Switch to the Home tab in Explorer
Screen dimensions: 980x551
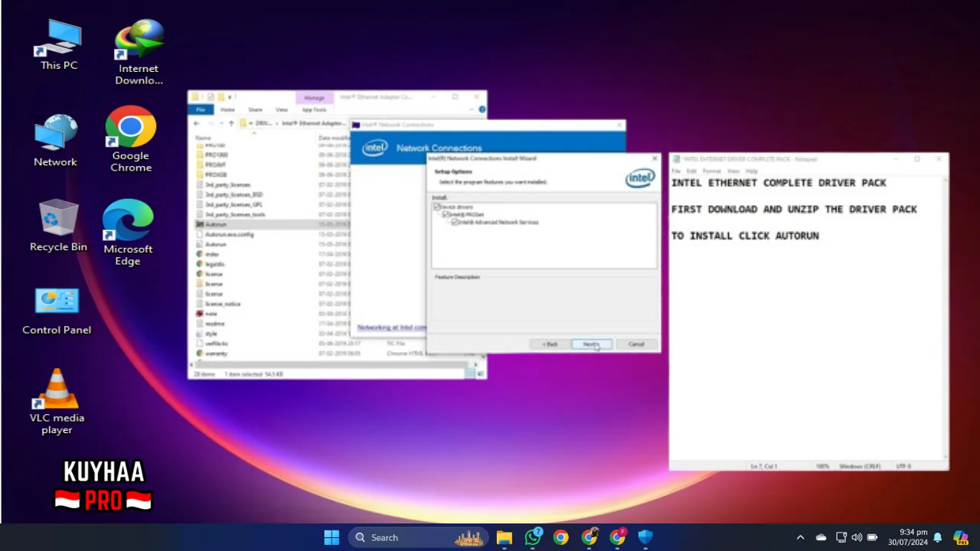point(227,109)
